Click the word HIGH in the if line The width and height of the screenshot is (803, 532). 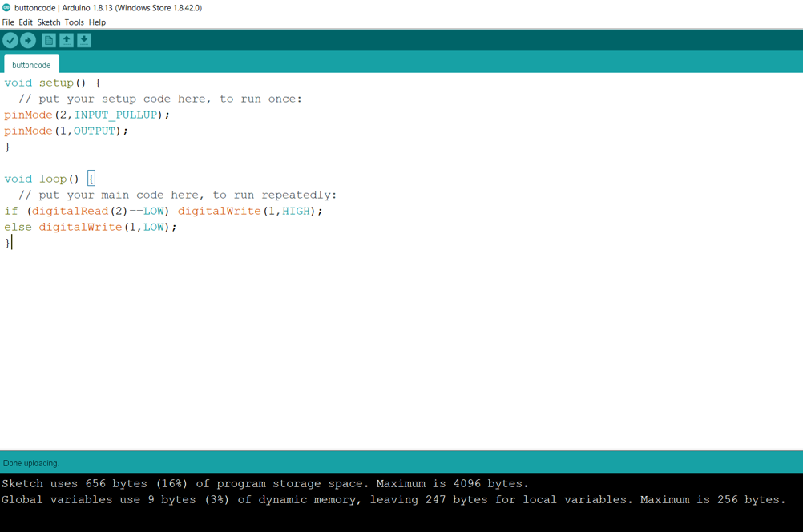(296, 211)
